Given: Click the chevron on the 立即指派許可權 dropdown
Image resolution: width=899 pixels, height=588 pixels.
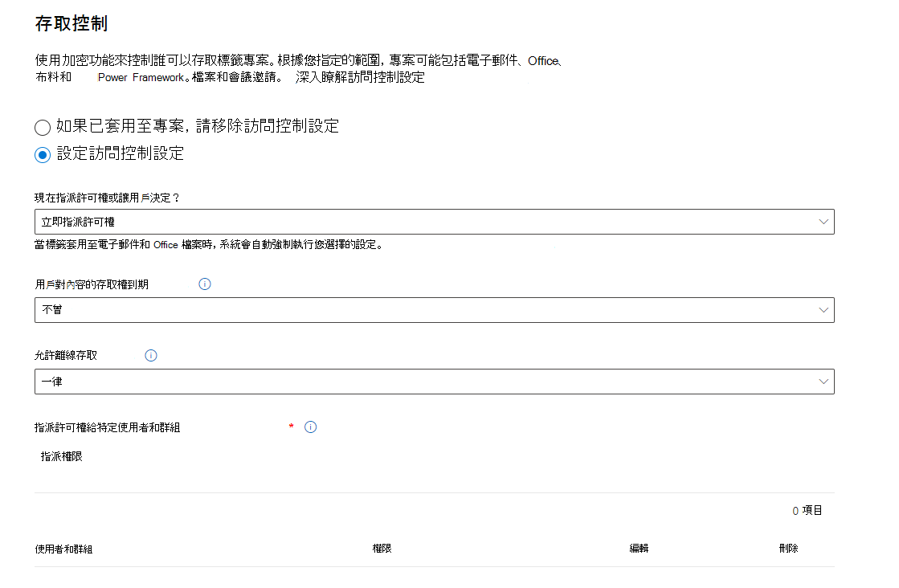Looking at the screenshot, I should tap(823, 221).
